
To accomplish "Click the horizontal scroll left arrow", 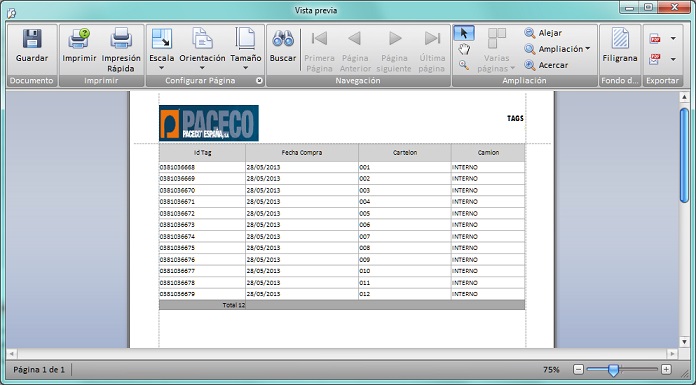I will pos(12,354).
